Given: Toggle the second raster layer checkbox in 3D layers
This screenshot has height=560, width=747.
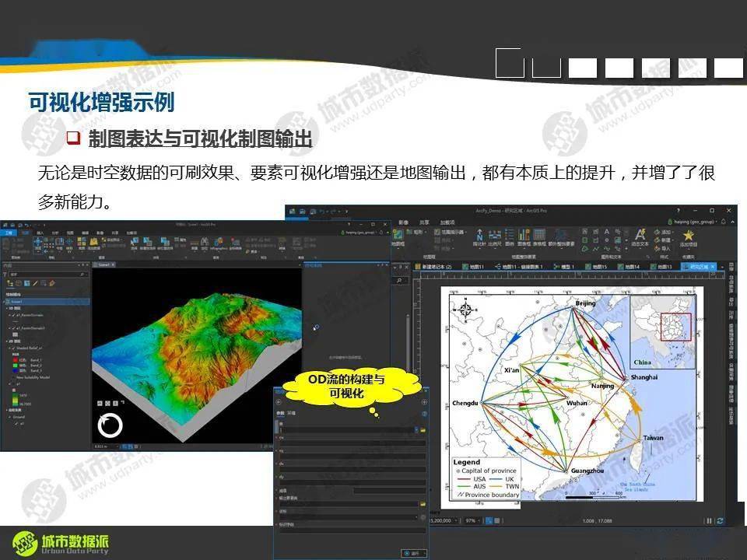Looking at the screenshot, I should tap(14, 328).
